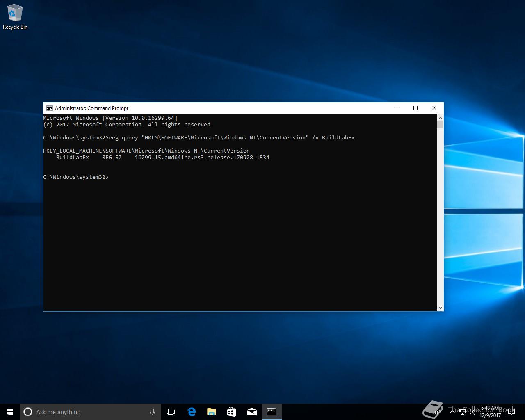Expand hidden system tray icons chevron
The width and height of the screenshot is (525, 420).
point(452,412)
